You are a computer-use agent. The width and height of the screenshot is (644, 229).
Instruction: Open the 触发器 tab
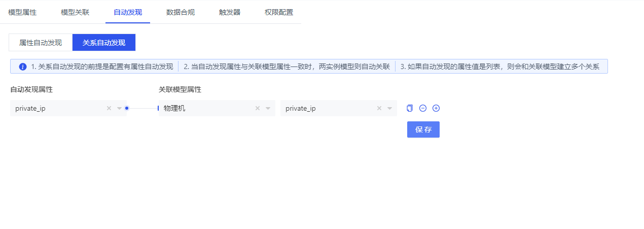pyautogui.click(x=230, y=12)
